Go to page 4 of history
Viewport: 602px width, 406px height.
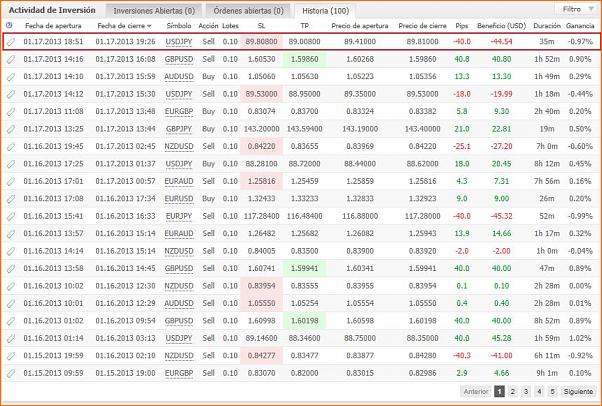(x=539, y=391)
